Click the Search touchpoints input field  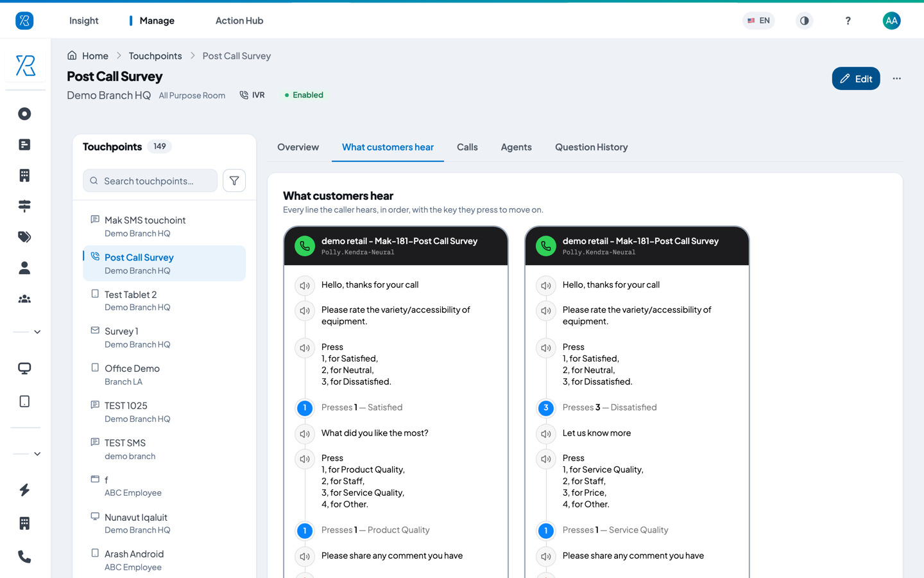click(150, 181)
